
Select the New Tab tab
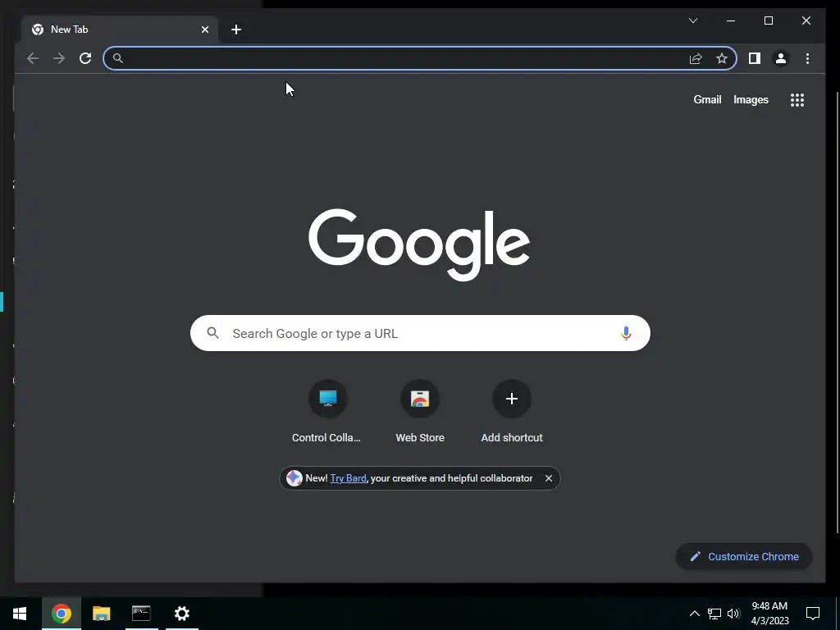point(120,30)
